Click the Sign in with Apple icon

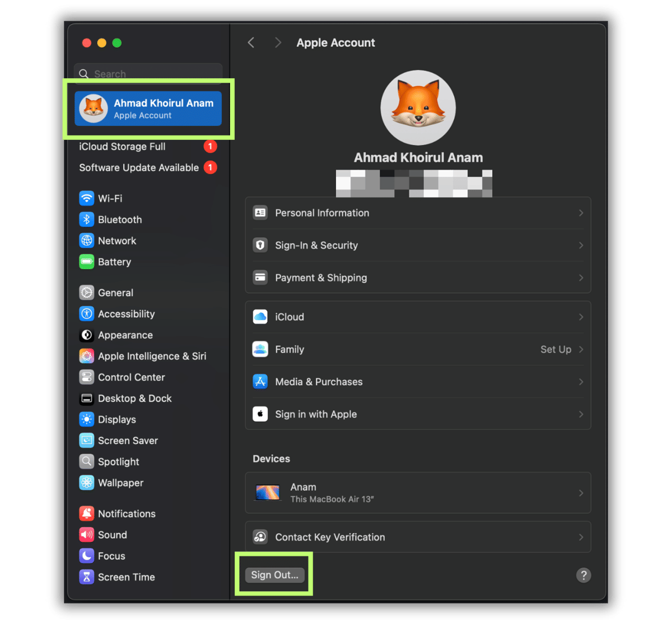pos(260,414)
